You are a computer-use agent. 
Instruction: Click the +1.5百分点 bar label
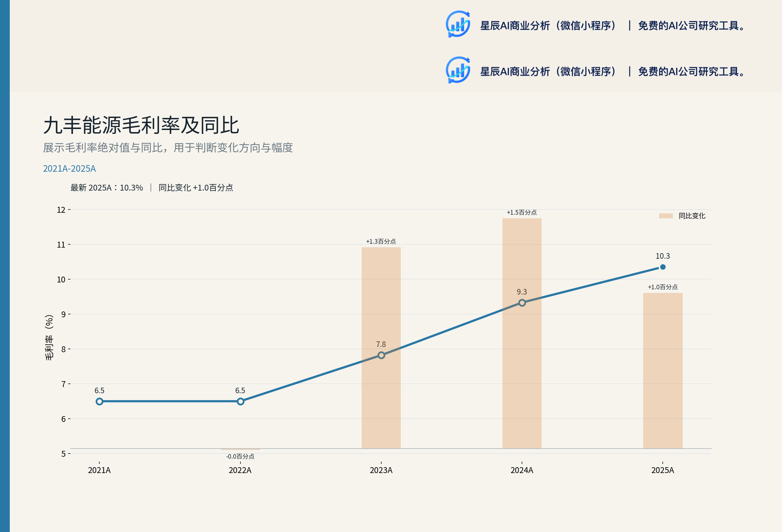522,212
